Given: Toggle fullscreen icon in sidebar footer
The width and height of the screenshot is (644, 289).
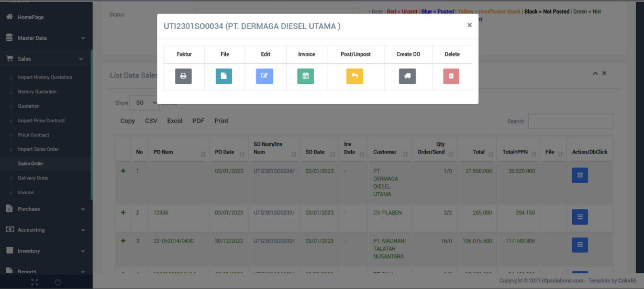Looking at the screenshot, I should click(35, 282).
